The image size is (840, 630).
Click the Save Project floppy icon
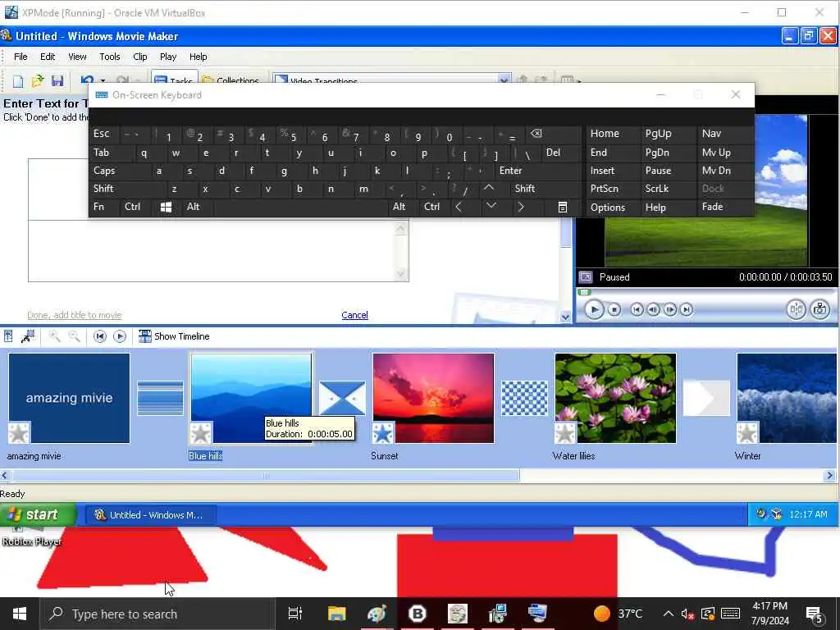click(57, 81)
